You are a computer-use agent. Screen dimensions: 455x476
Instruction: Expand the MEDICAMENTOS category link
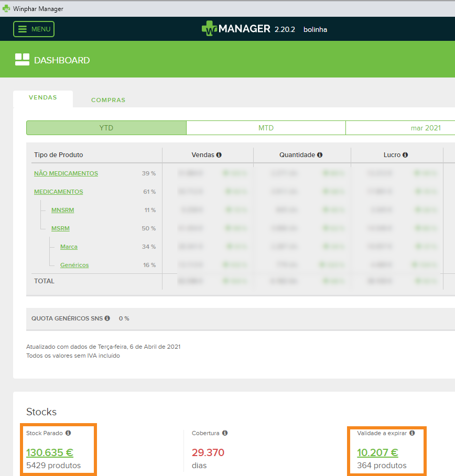[59, 192]
